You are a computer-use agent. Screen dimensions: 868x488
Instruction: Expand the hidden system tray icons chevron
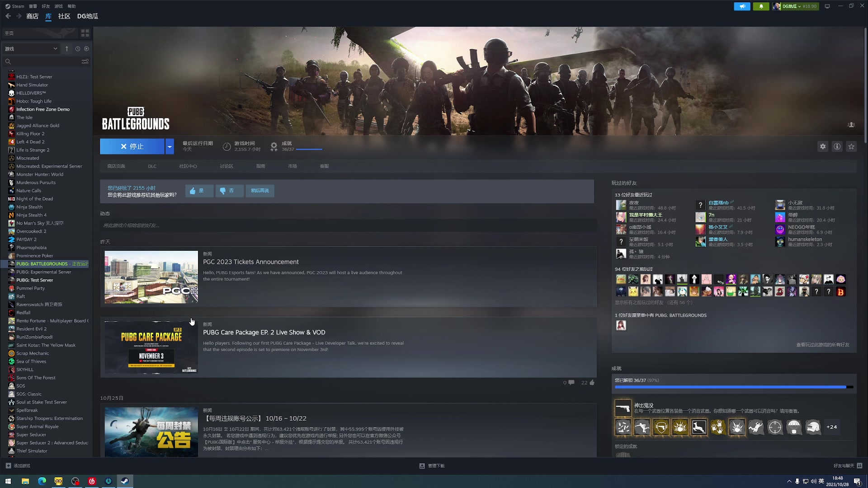tap(789, 481)
